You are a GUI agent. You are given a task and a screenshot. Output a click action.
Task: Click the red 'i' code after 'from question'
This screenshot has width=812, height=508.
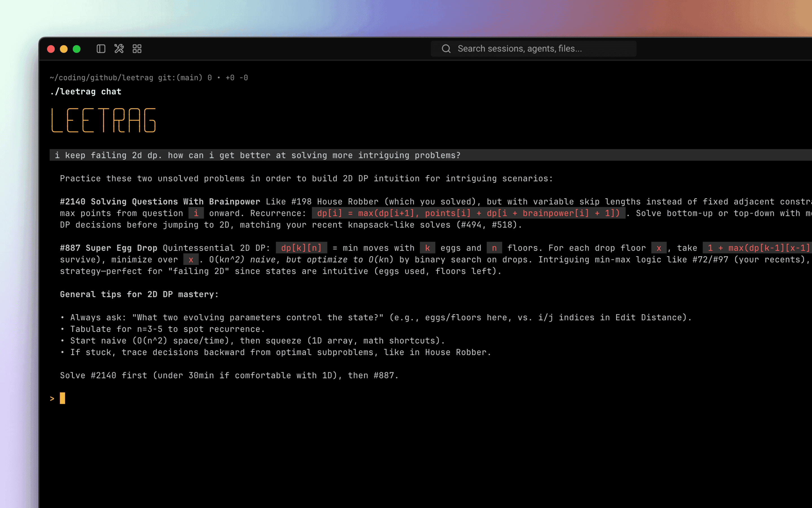pyautogui.click(x=196, y=213)
